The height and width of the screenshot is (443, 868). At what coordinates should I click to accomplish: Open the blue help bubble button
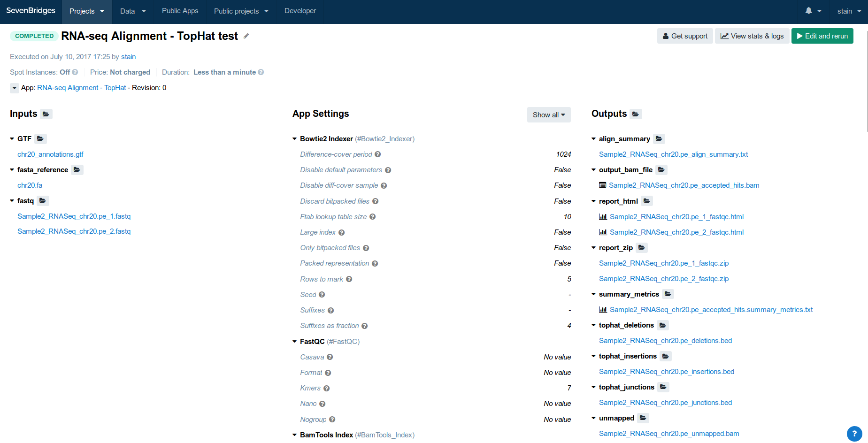pos(854,434)
